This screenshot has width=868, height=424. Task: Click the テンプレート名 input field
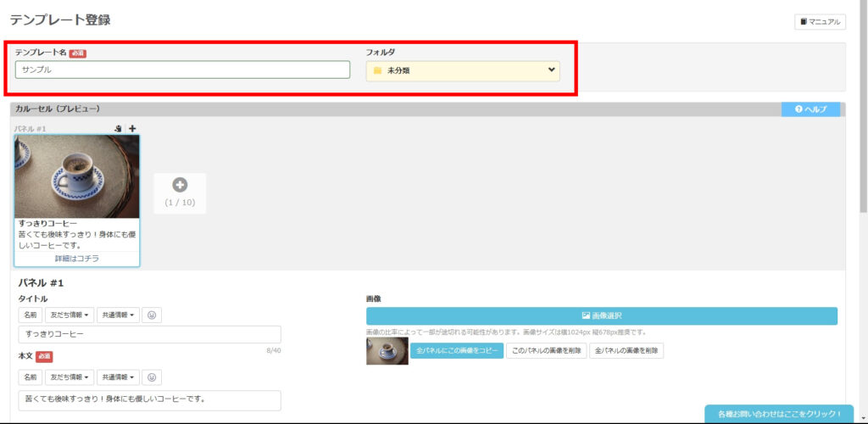click(182, 70)
